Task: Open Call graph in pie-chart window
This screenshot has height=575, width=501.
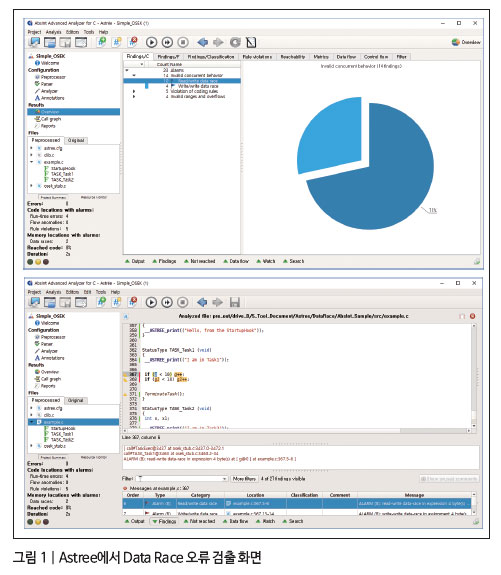Action: 48,119
